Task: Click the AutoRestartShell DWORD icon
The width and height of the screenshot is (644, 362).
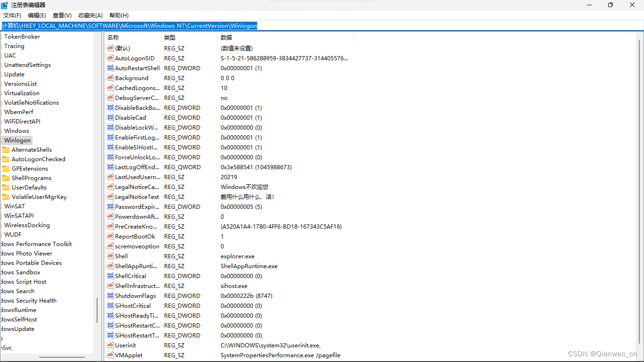Action: [x=110, y=68]
